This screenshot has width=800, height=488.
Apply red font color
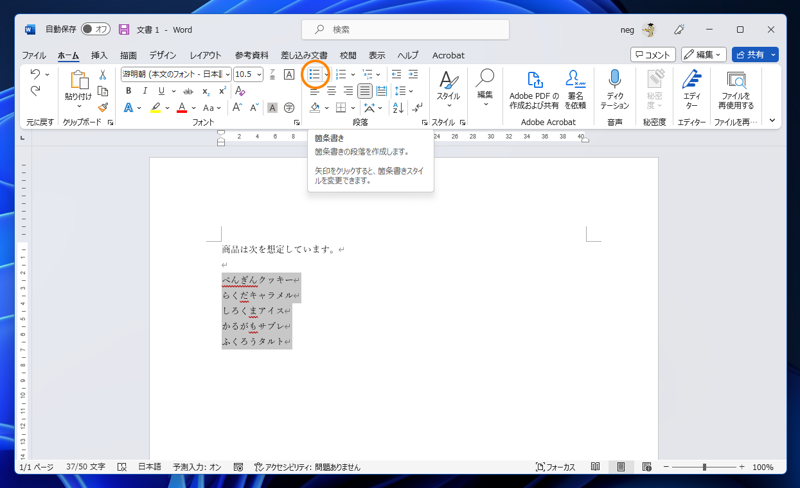182,108
